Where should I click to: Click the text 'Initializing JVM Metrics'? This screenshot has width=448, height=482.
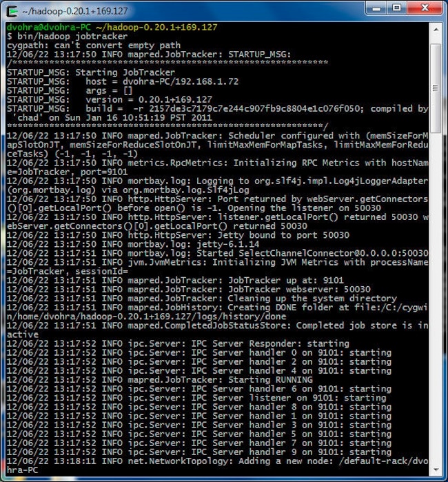click(275, 262)
